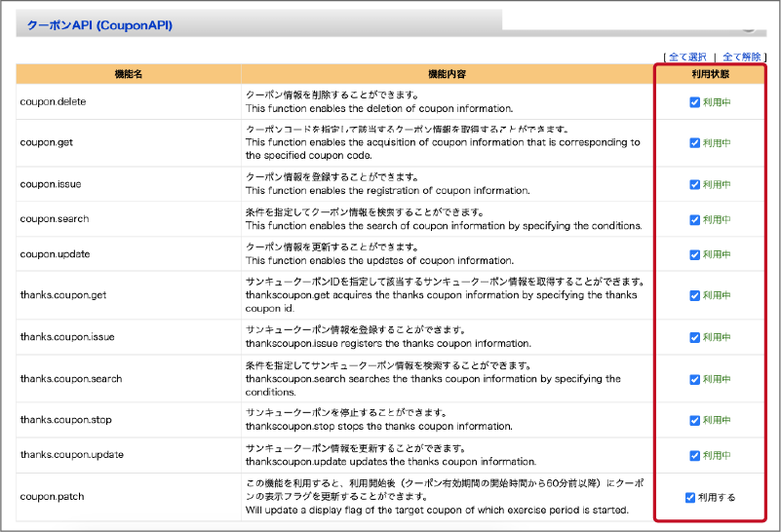Select the 利用状態 column header

coord(710,74)
